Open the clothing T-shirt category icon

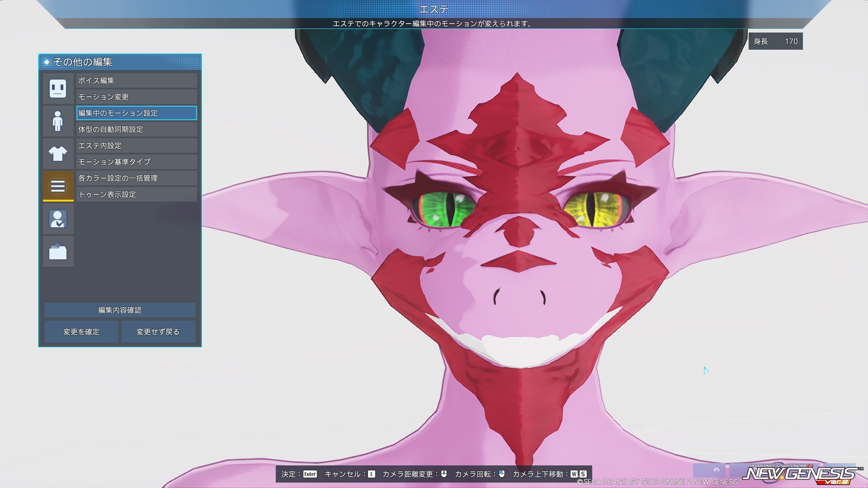pyautogui.click(x=58, y=154)
